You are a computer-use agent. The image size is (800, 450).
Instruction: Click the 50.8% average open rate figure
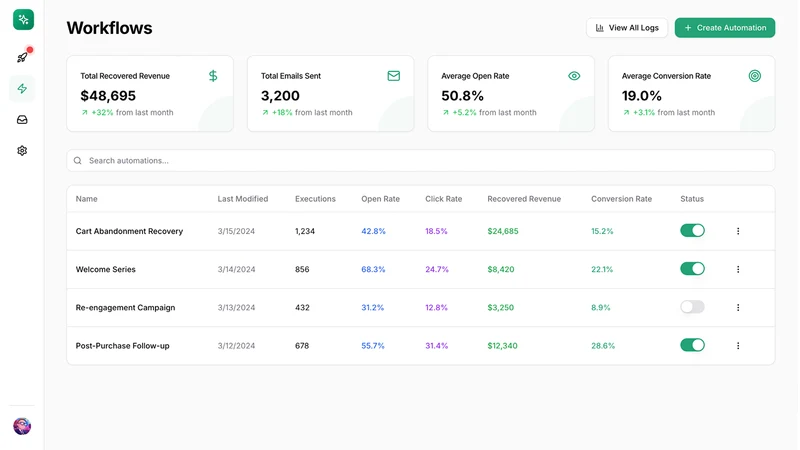[x=462, y=95]
